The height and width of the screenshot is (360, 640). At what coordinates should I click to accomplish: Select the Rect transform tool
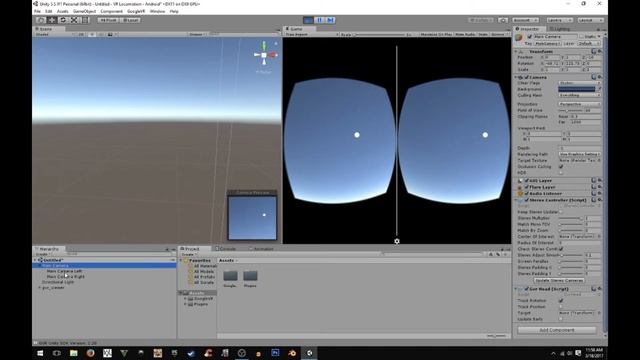tap(85, 20)
